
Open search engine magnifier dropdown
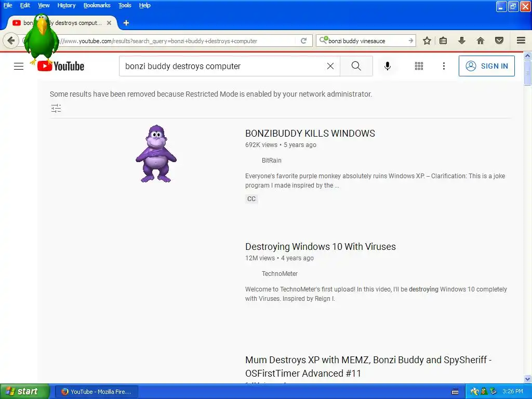(323, 41)
